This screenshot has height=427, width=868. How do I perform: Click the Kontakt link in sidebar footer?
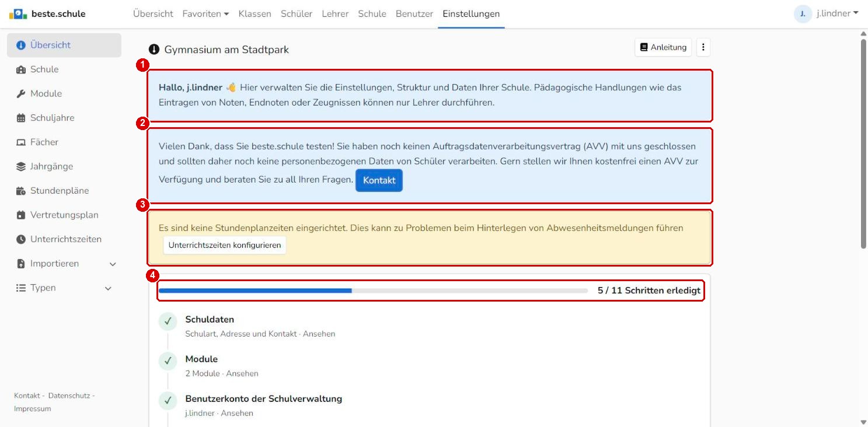point(27,395)
